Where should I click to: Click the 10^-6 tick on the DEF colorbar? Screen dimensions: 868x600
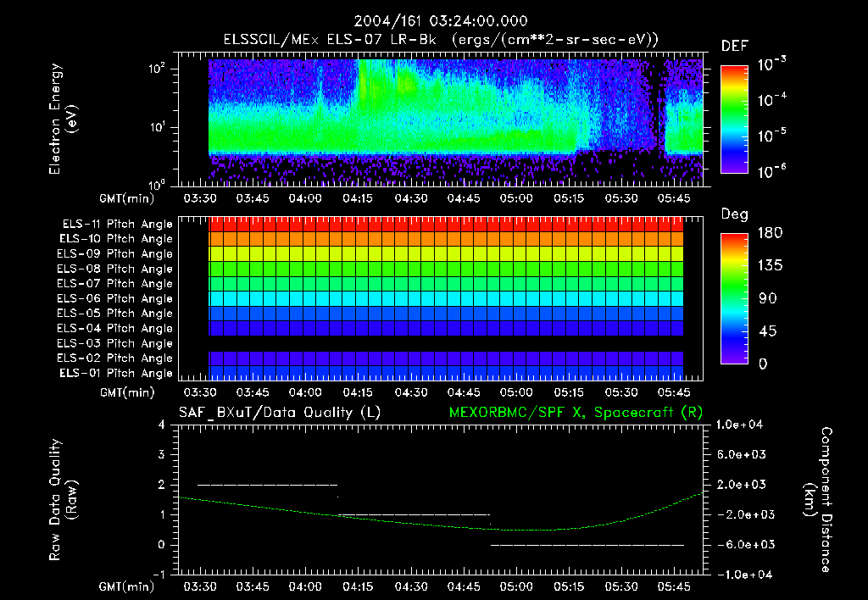(772, 171)
